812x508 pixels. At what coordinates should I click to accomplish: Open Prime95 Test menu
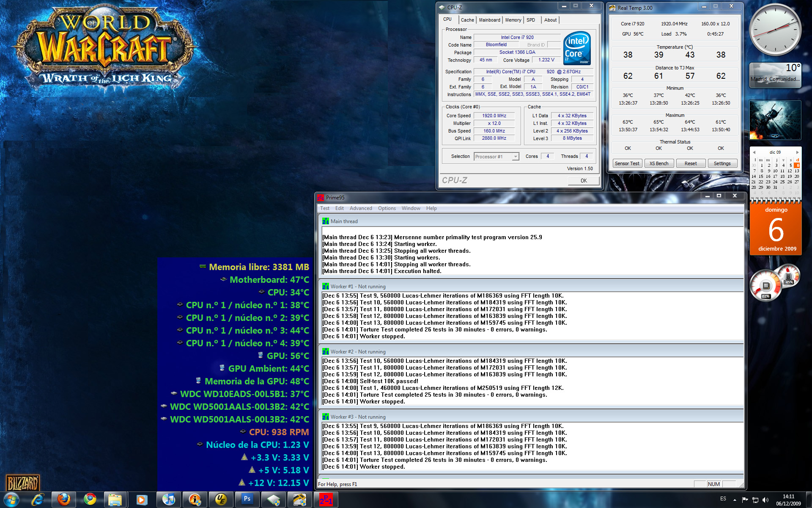click(325, 208)
